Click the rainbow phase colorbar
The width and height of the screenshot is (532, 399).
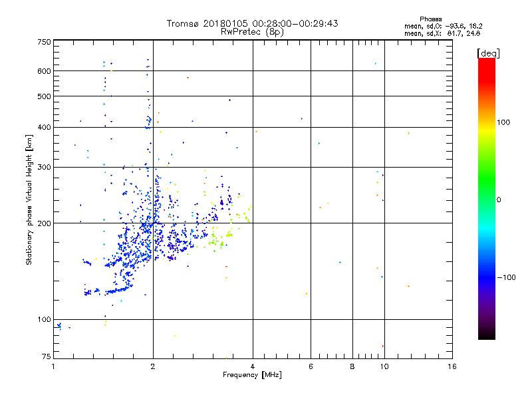(x=487, y=198)
